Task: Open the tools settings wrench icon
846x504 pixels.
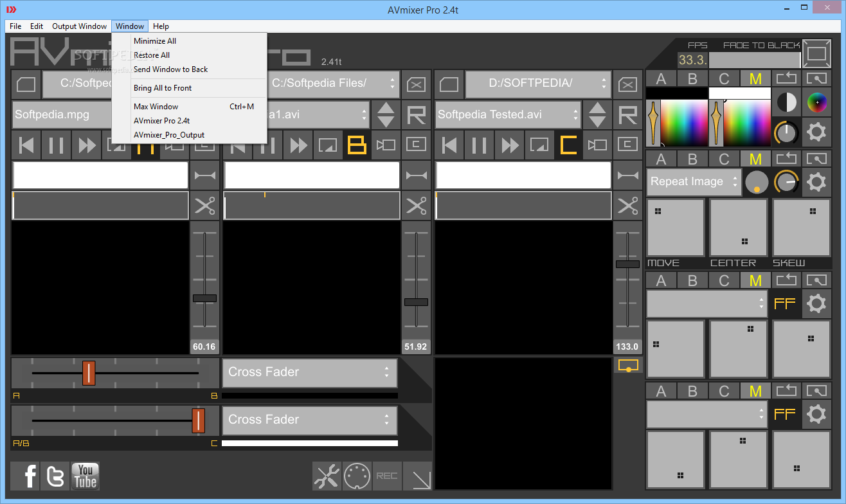Action: (327, 476)
